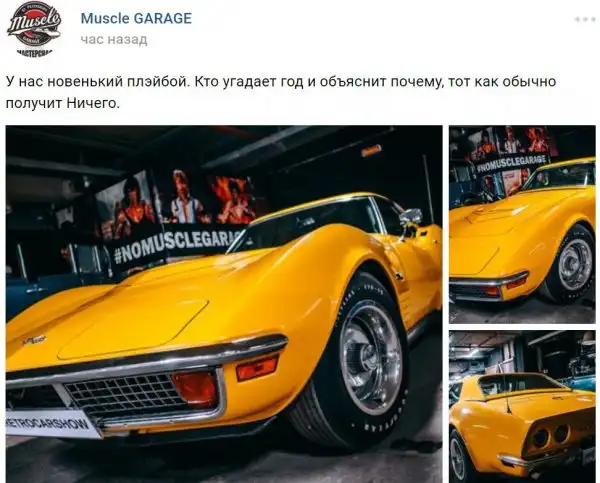Click the chrome side mirror in large photo
600x483 pixels.
411,217
